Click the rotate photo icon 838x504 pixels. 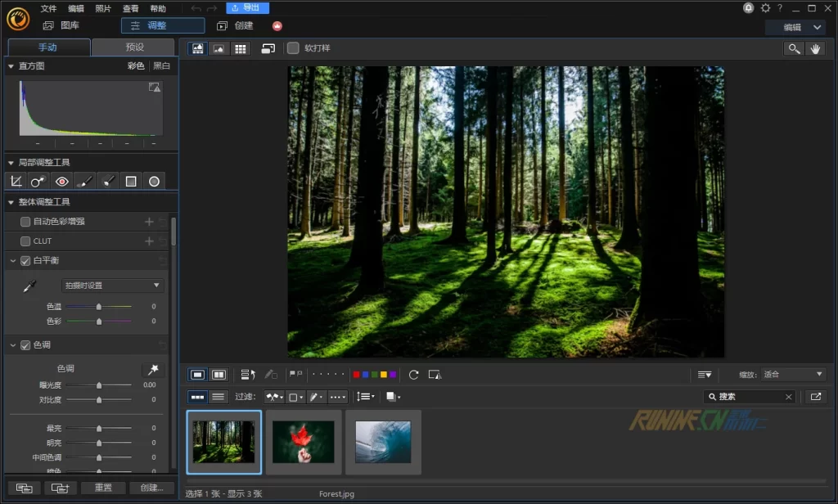(413, 375)
